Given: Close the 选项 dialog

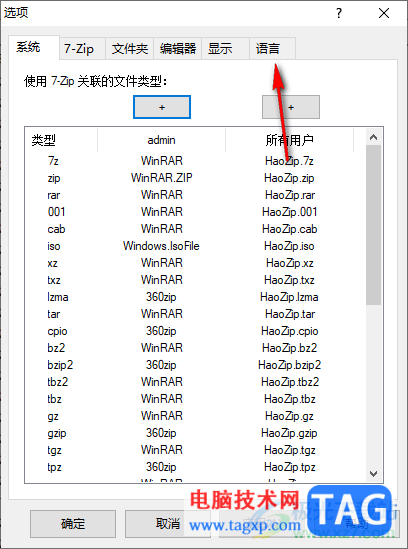Looking at the screenshot, I should coord(384,13).
